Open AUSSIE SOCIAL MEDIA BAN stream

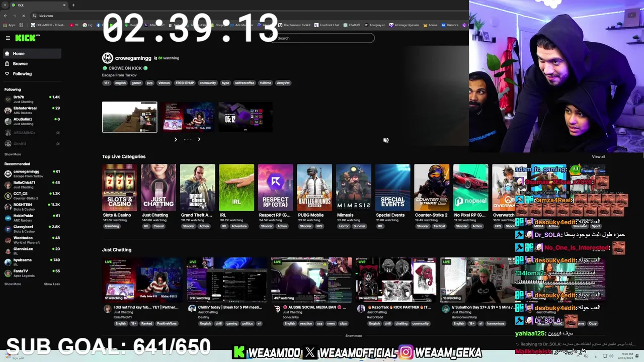click(311, 280)
